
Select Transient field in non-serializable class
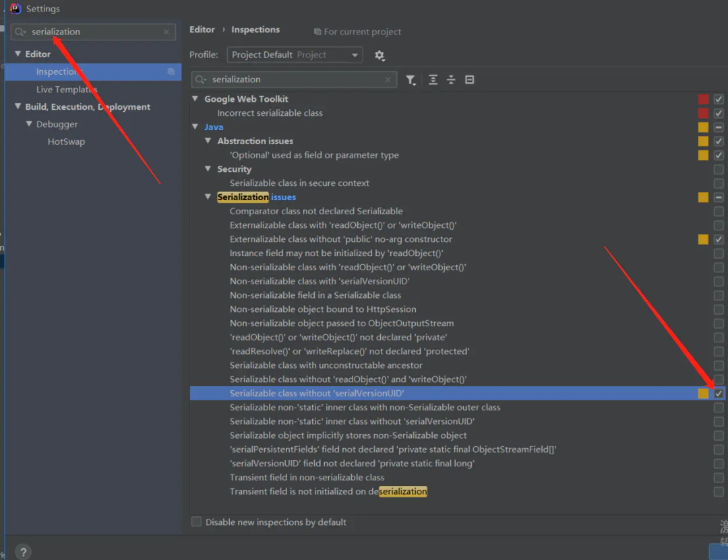coord(307,477)
